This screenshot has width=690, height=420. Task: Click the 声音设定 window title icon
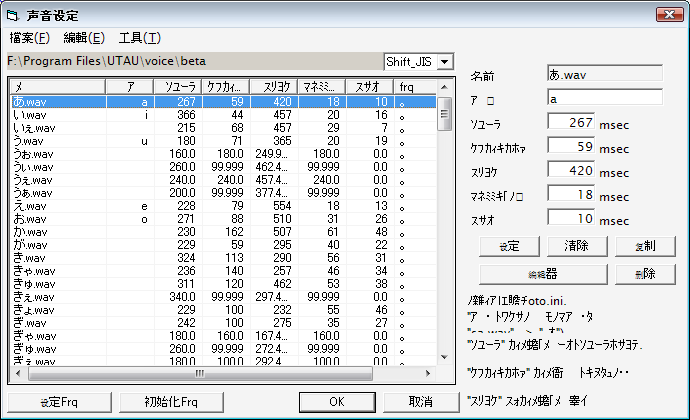(12, 16)
